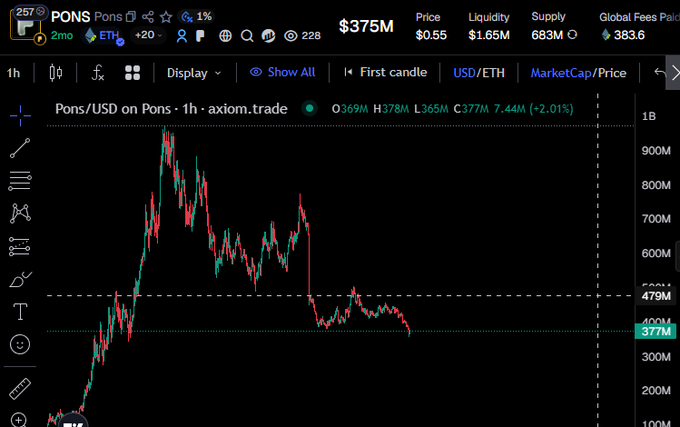Open the four-square layout templates icon

[x=132, y=72]
